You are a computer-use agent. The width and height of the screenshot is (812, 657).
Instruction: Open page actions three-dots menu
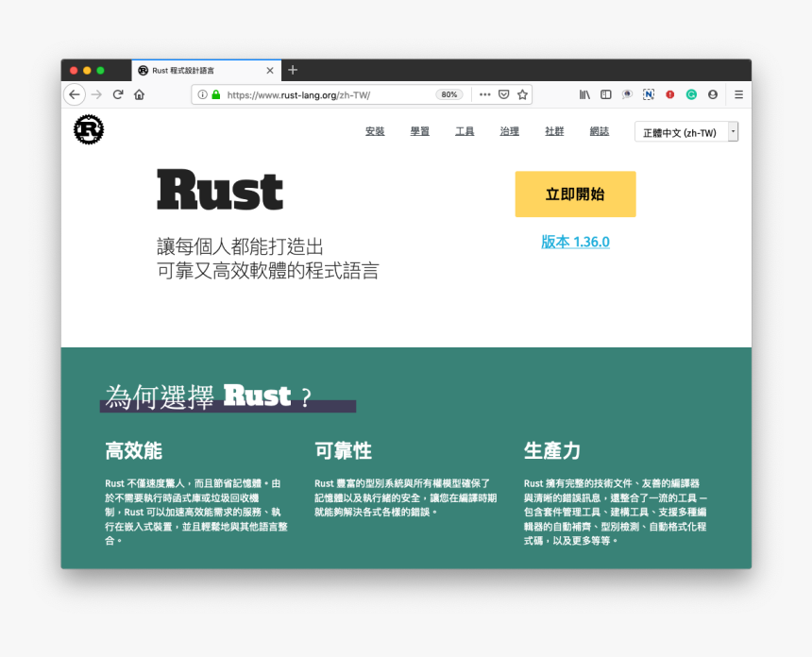[484, 94]
